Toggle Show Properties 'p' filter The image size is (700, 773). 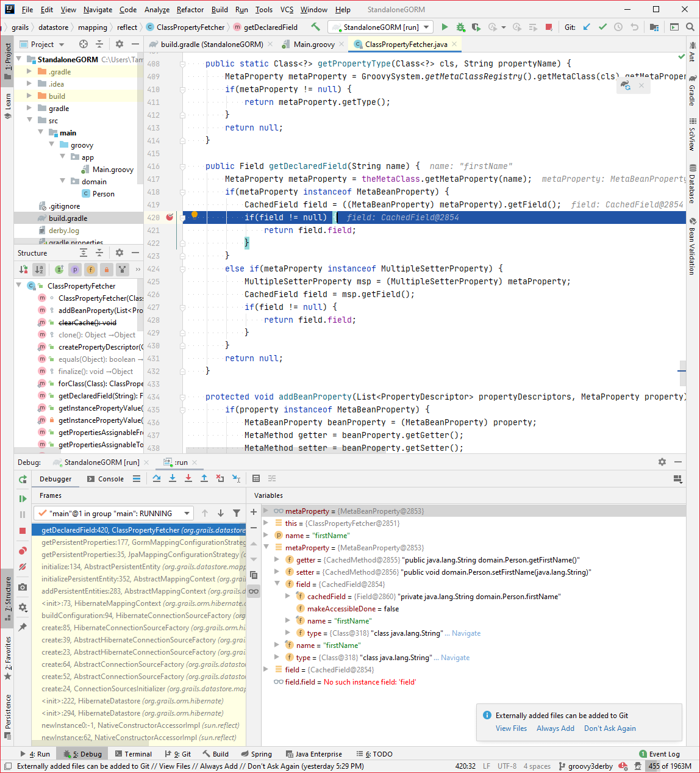coord(75,269)
